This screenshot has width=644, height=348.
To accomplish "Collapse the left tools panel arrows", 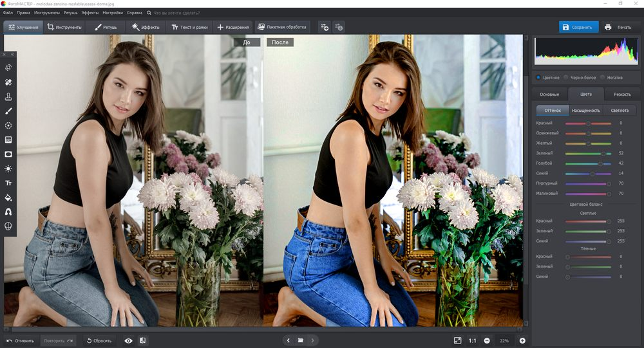I will [13, 54].
